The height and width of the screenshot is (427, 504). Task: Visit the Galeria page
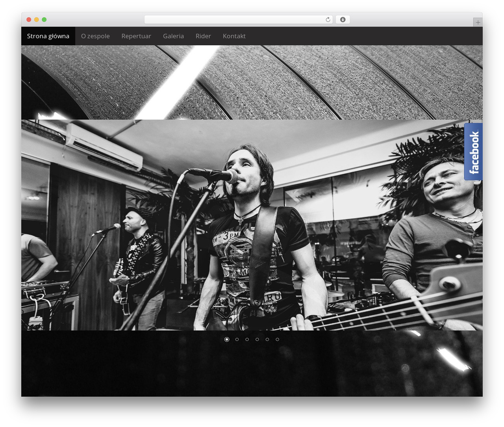tap(173, 36)
